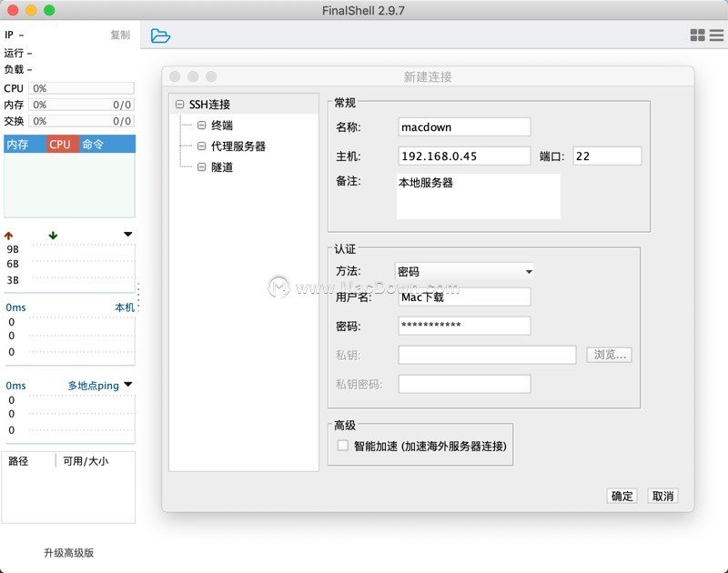Click the 交换 swap usage progress bar
Viewport: 728px width, 573px height.
point(81,121)
